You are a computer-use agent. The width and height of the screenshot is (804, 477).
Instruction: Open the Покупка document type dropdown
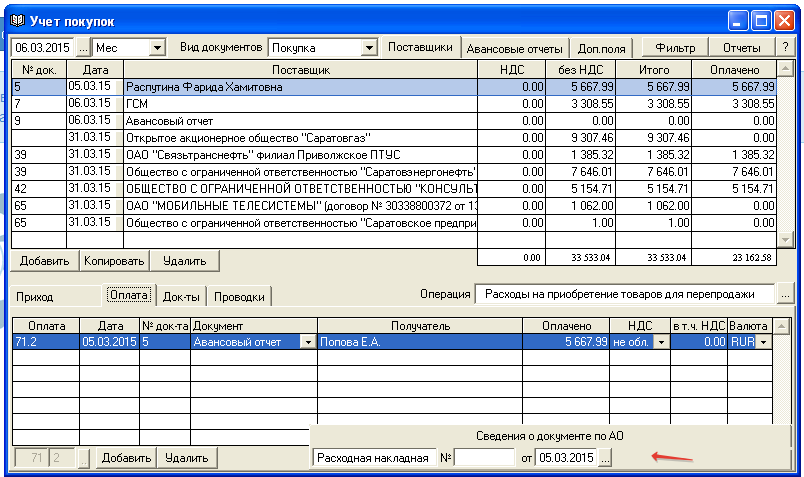pos(369,47)
